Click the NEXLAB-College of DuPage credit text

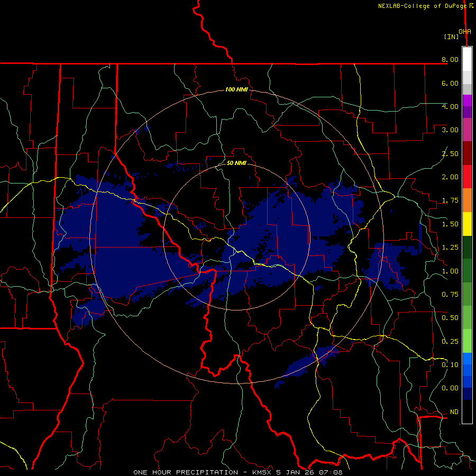click(x=422, y=6)
